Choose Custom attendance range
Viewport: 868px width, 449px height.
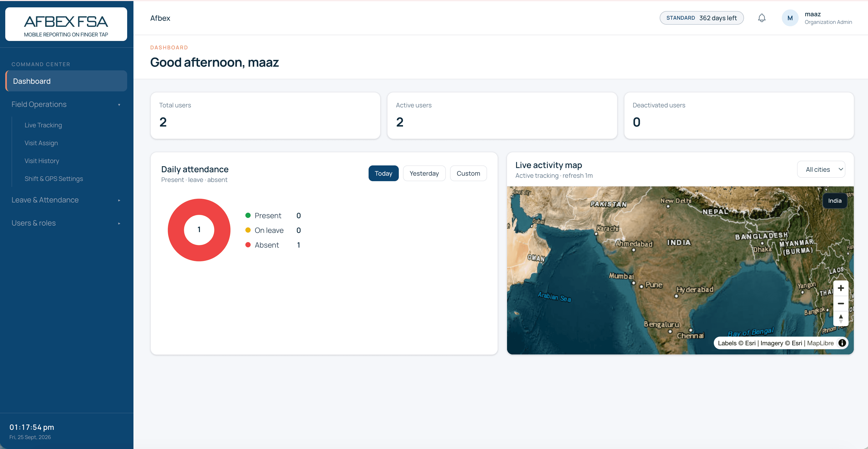click(468, 173)
